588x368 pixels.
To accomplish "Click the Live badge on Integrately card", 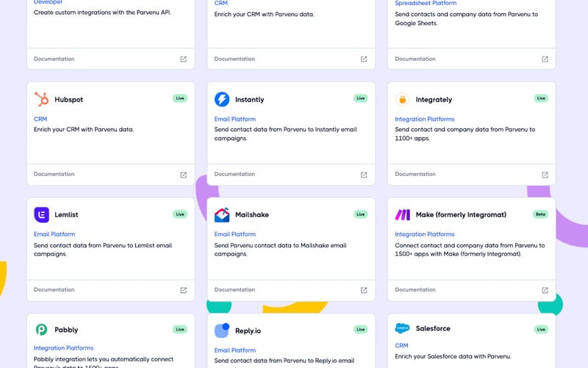I will click(541, 99).
